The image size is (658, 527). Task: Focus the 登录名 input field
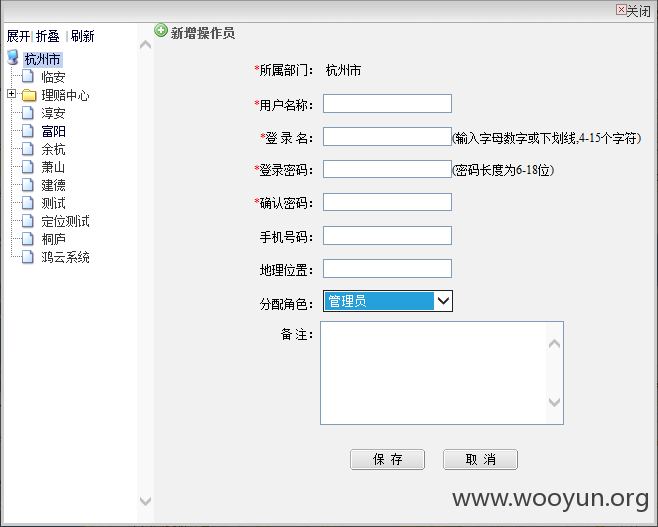coord(387,137)
